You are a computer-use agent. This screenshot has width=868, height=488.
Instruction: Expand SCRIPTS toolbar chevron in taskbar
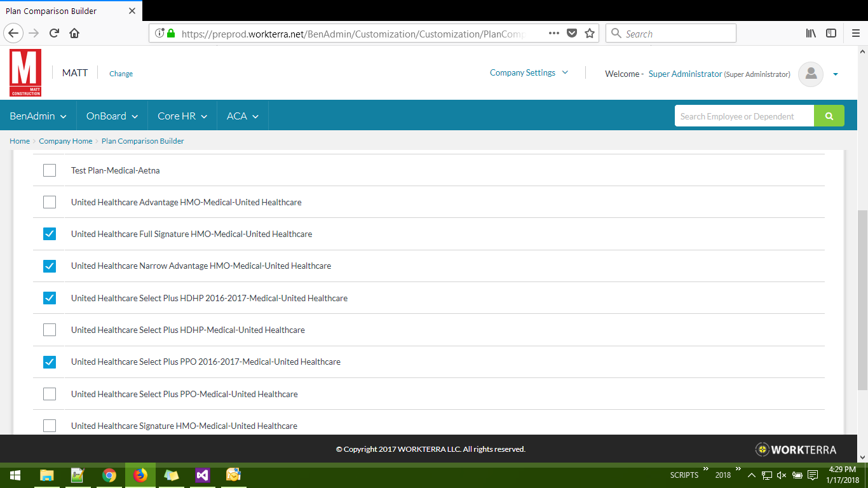click(x=705, y=469)
